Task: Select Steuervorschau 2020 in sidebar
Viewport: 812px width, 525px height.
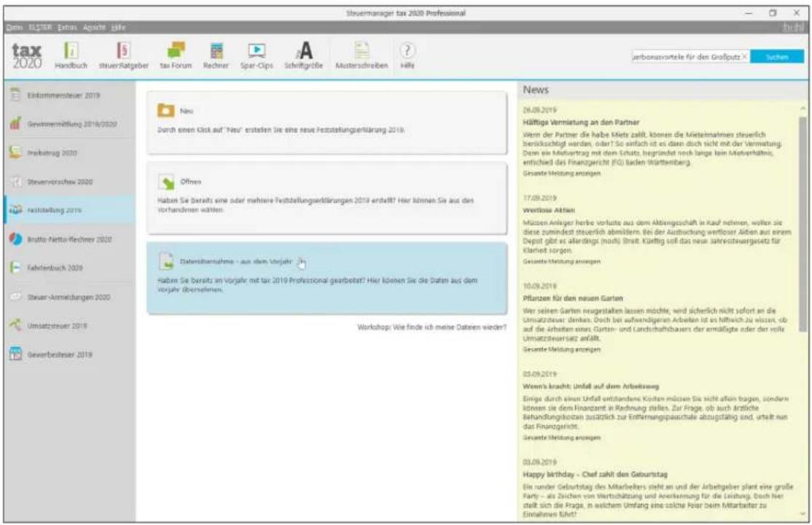Action: point(69,182)
